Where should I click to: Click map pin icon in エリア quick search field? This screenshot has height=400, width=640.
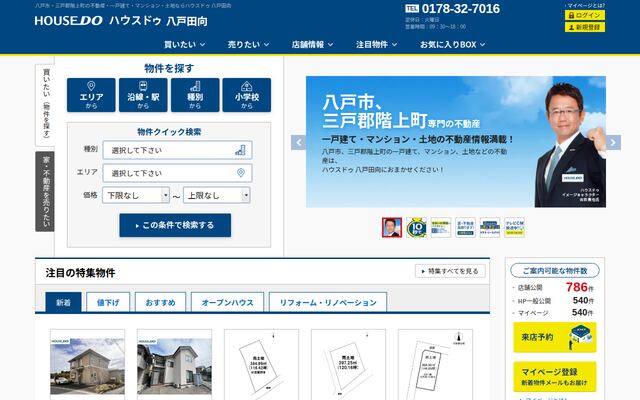coord(241,173)
